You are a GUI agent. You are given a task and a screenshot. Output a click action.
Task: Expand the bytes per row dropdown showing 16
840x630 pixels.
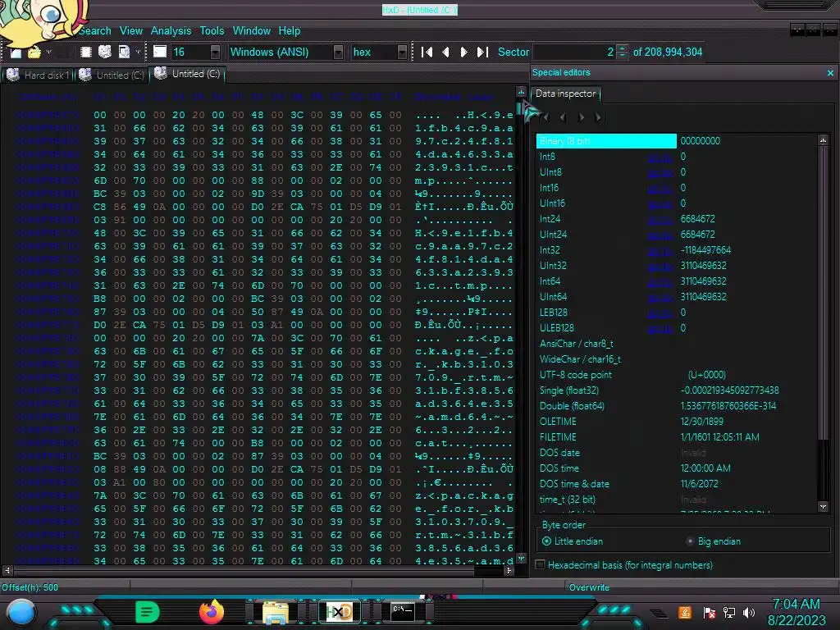(215, 52)
